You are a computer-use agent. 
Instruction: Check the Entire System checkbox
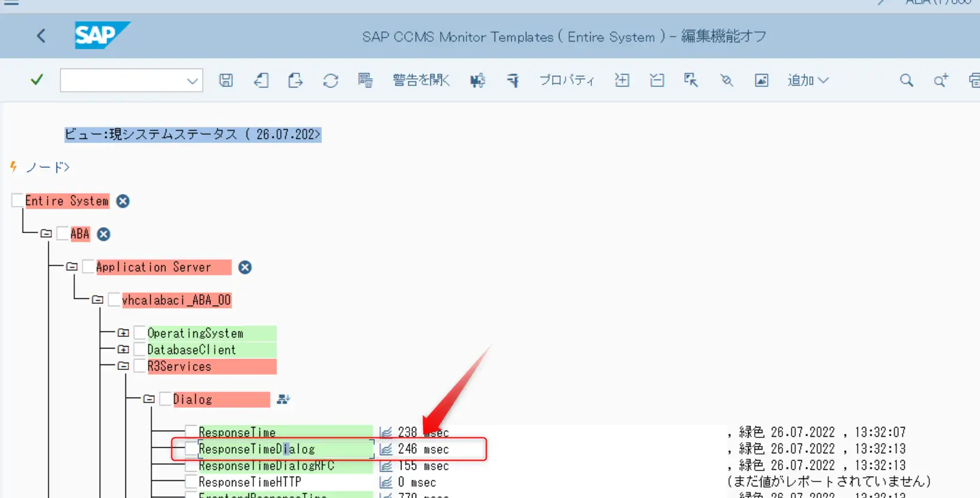pyautogui.click(x=17, y=200)
